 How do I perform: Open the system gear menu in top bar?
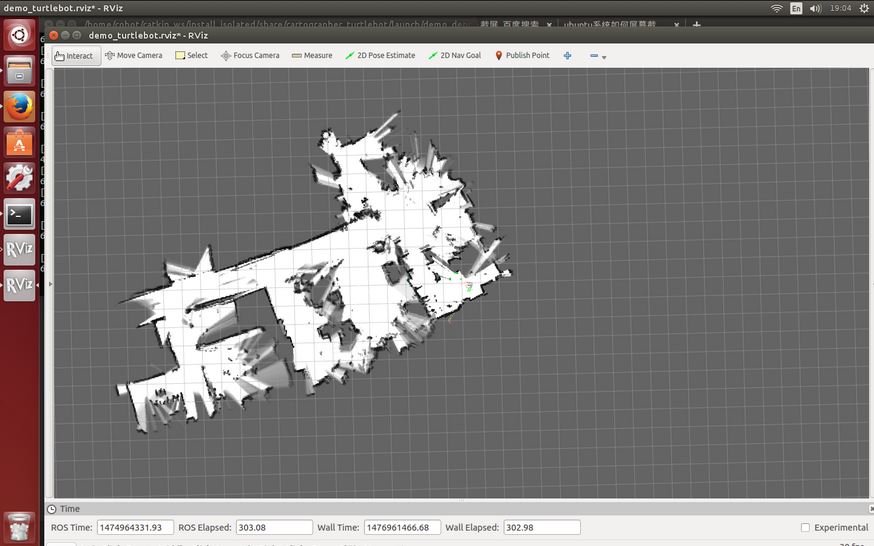click(x=863, y=7)
